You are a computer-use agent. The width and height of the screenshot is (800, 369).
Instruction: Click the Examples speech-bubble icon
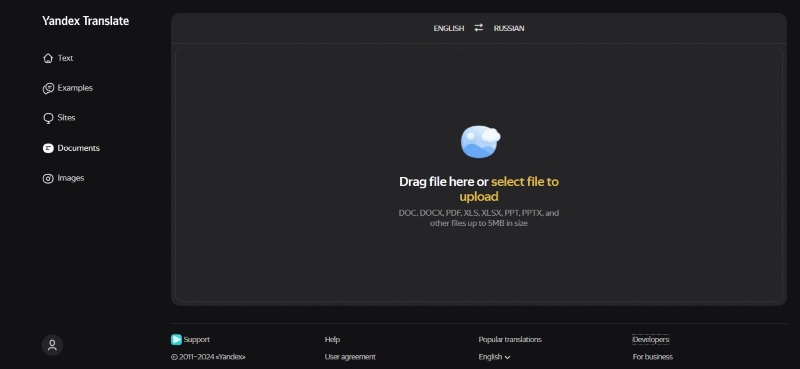tap(48, 88)
